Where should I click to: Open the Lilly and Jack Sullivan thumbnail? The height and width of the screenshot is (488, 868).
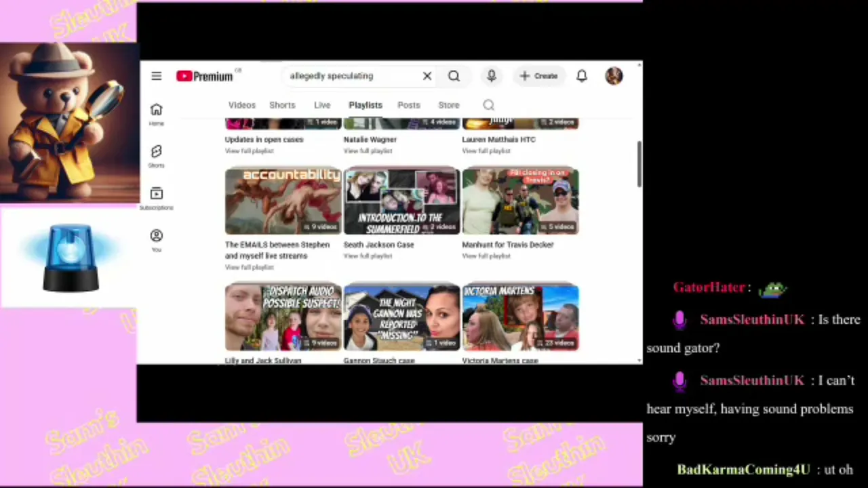point(283,317)
